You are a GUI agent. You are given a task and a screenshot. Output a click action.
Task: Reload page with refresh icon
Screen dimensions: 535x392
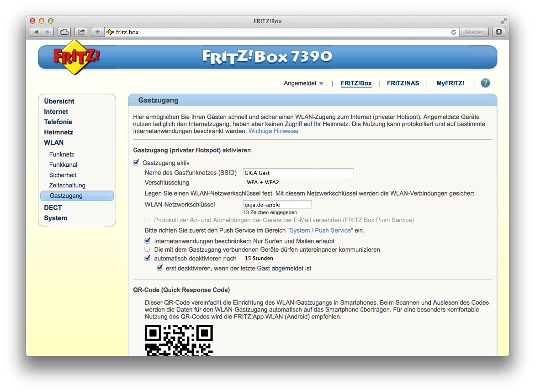454,32
